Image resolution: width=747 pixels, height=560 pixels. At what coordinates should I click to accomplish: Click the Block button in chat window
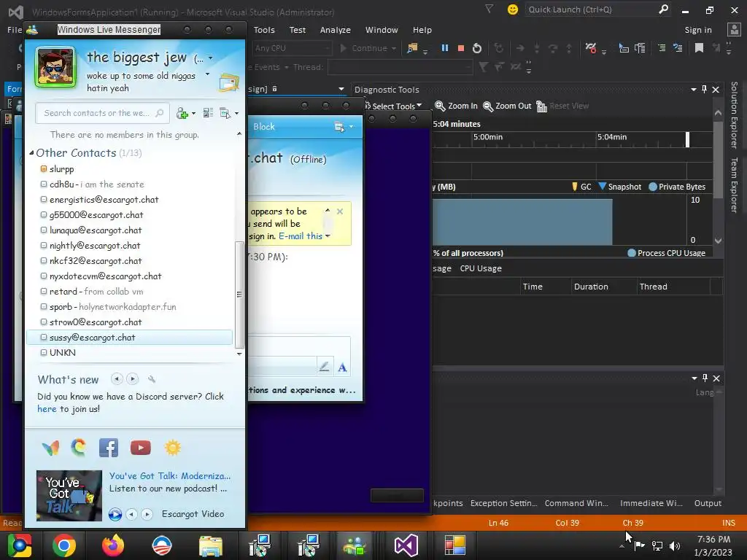pos(264,127)
